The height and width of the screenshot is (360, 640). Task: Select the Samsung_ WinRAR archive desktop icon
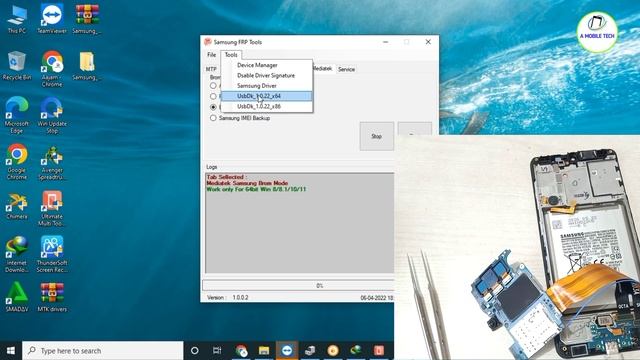87,19
